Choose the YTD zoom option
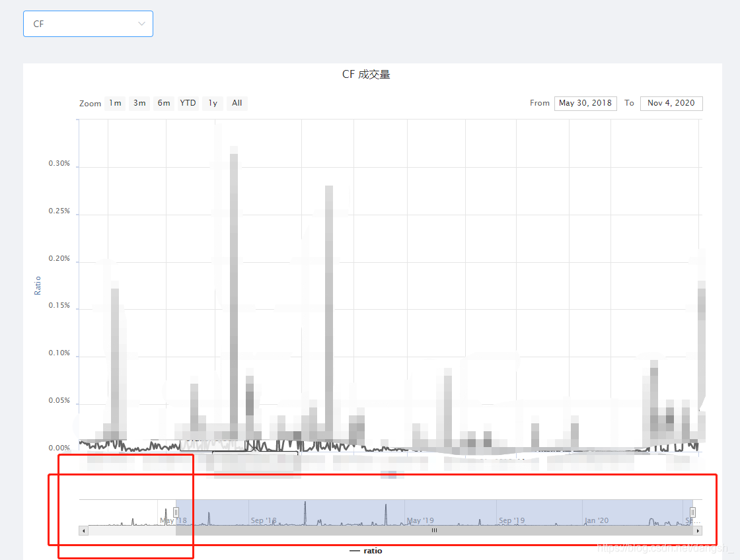Screen dimensions: 740x560 [x=188, y=103]
